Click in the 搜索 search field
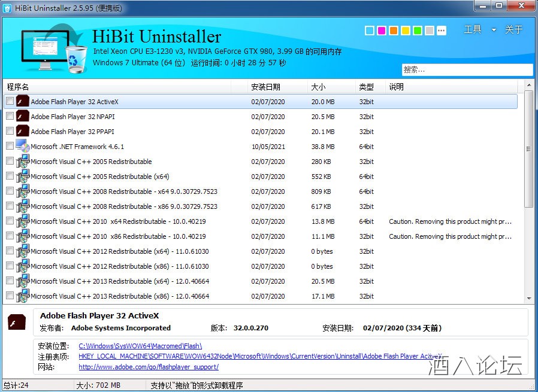The image size is (538, 392). pyautogui.click(x=466, y=70)
